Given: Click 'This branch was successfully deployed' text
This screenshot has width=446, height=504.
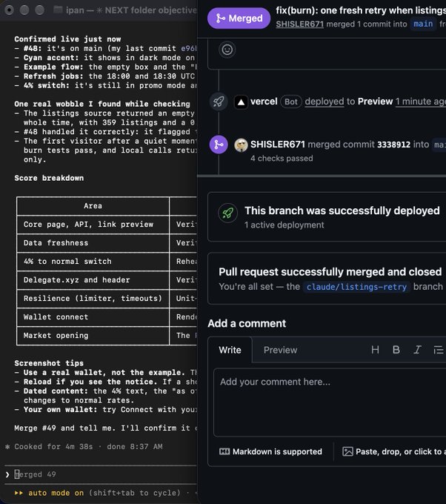Looking at the screenshot, I should [342, 210].
